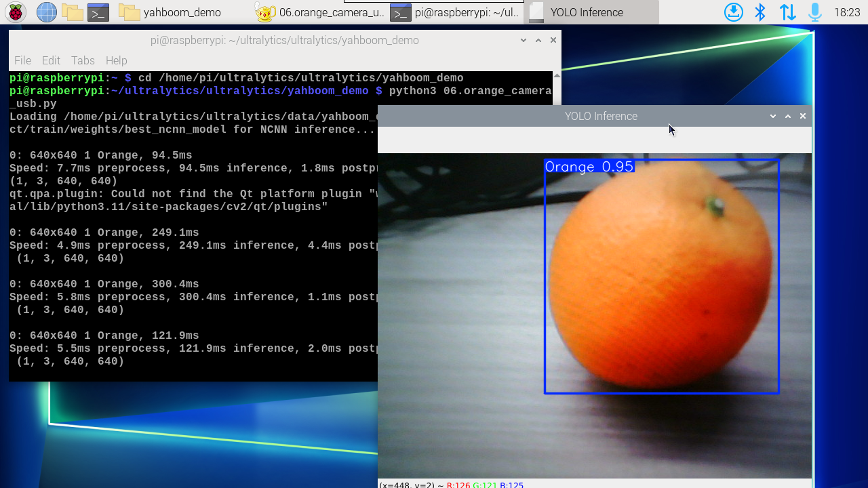The width and height of the screenshot is (868, 488).
Task: Click the updates download tray icon
Action: (x=733, y=12)
